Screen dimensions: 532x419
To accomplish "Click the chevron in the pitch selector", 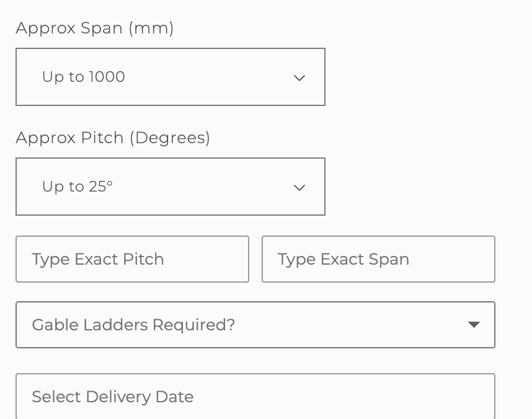I will tap(299, 188).
